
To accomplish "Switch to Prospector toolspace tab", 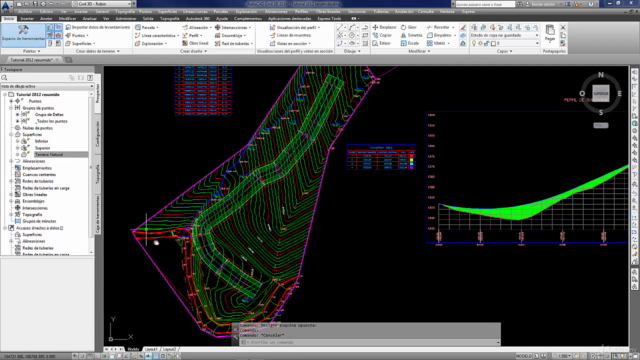I will pos(98,93).
